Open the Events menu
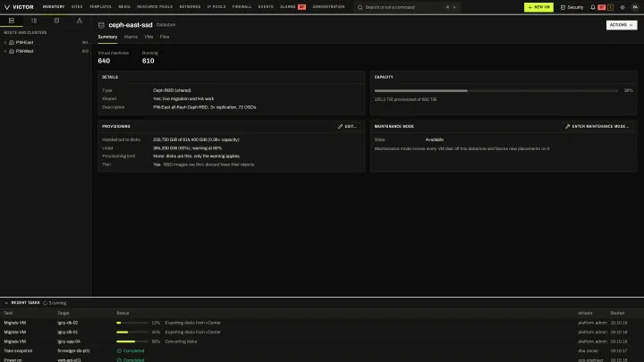 point(266,7)
